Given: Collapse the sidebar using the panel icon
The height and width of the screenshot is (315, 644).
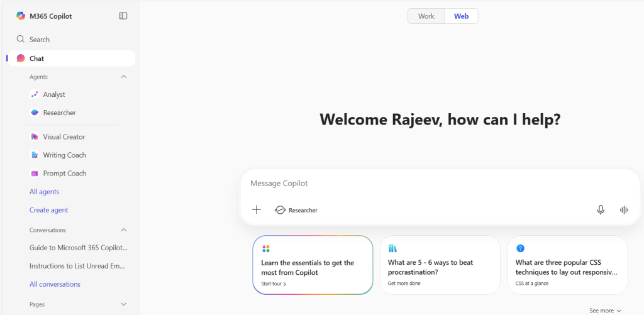Looking at the screenshot, I should pos(123,16).
